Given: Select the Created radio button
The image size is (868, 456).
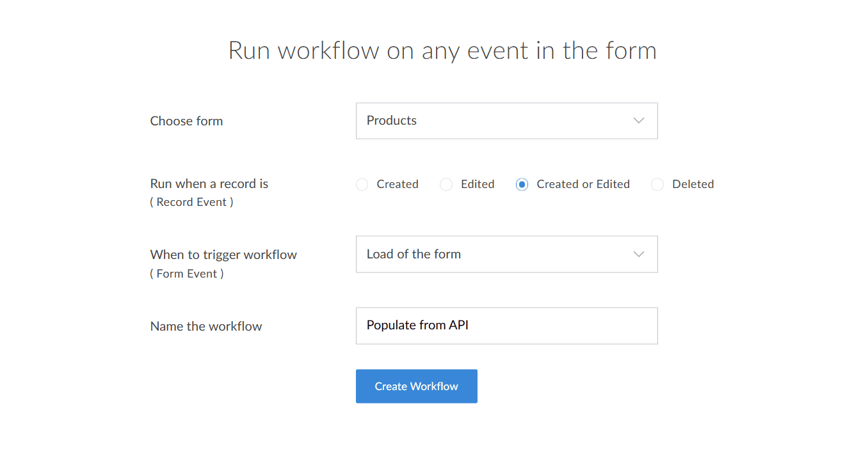Looking at the screenshot, I should (x=362, y=185).
